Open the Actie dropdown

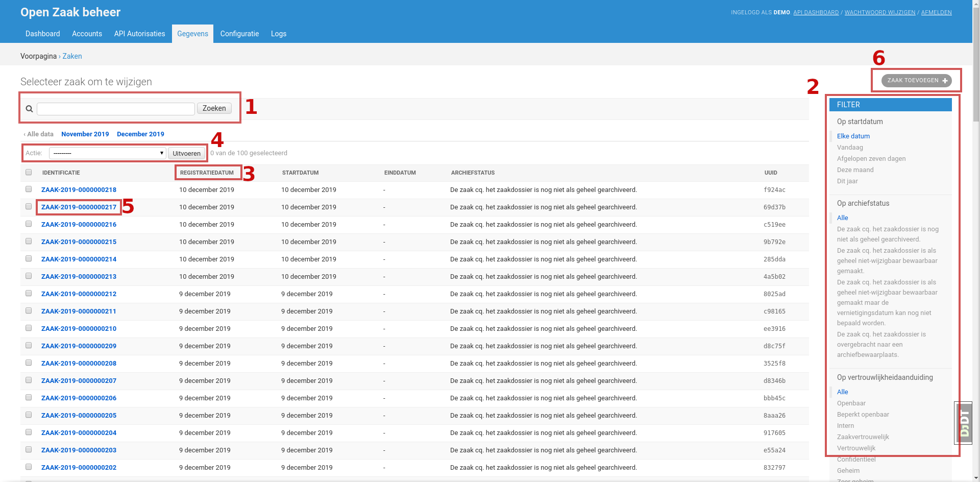[108, 153]
